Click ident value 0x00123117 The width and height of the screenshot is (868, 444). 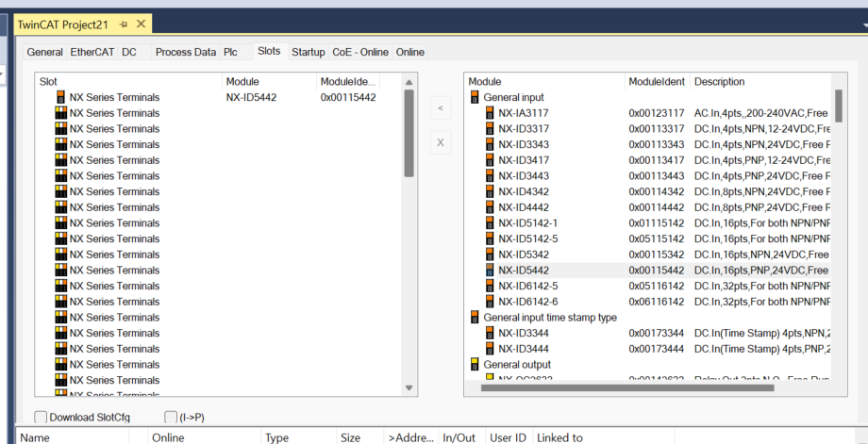656,113
